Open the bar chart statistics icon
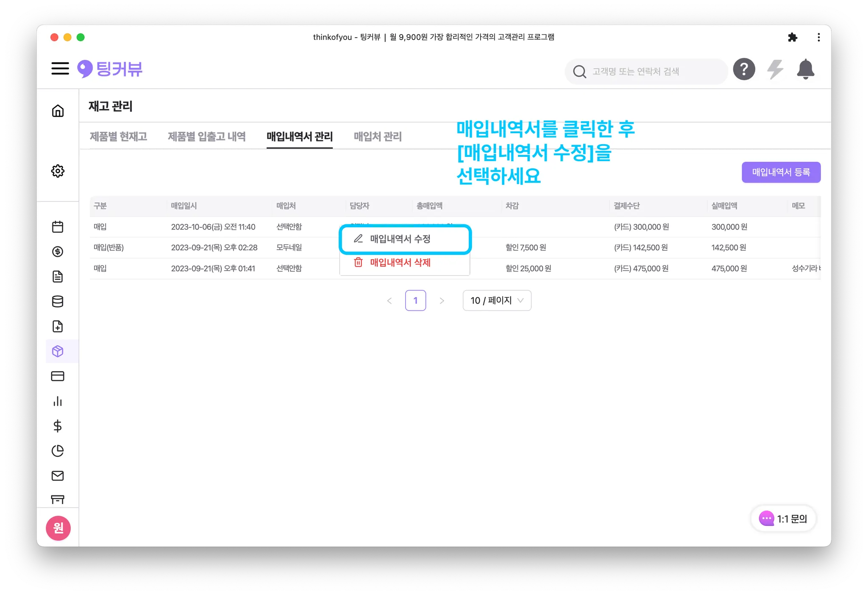 (58, 401)
